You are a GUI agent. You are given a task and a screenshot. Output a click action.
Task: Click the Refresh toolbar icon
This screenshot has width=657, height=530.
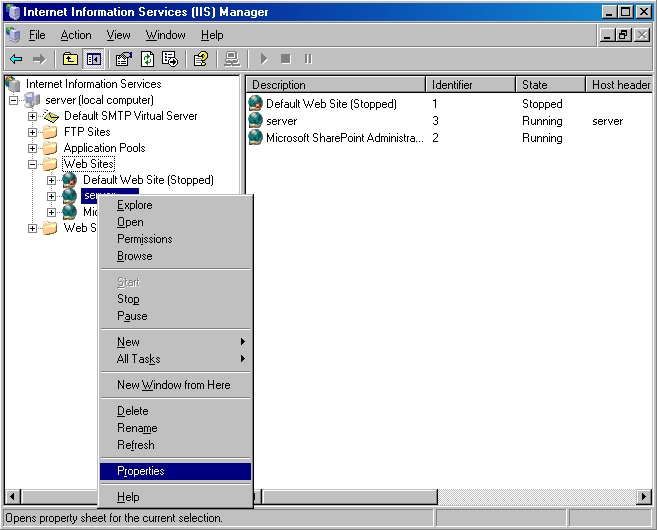click(x=147, y=59)
